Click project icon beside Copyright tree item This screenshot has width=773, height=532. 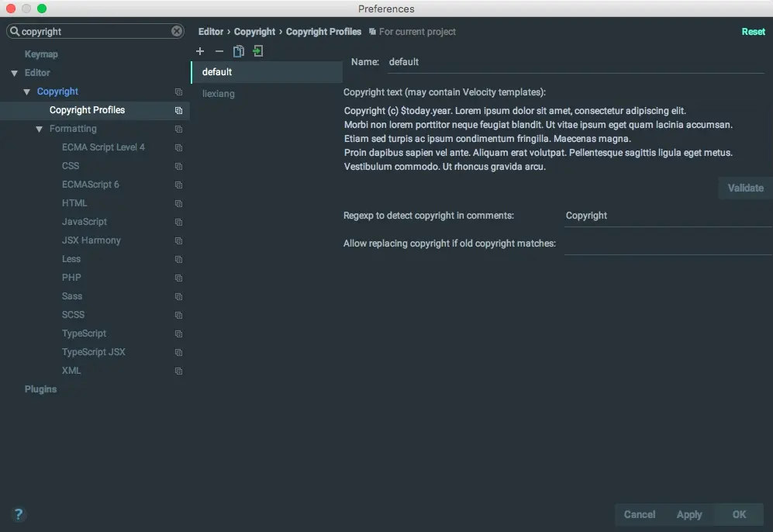click(178, 92)
